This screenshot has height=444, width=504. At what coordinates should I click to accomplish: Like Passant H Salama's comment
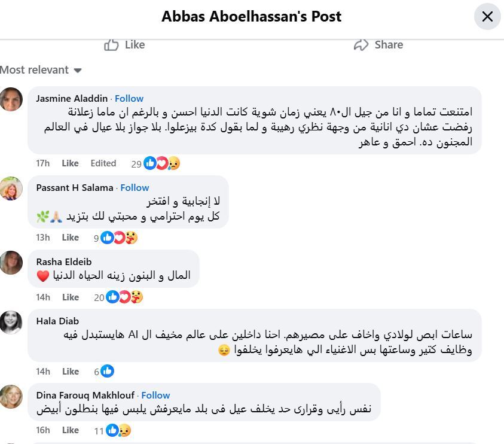tap(70, 238)
